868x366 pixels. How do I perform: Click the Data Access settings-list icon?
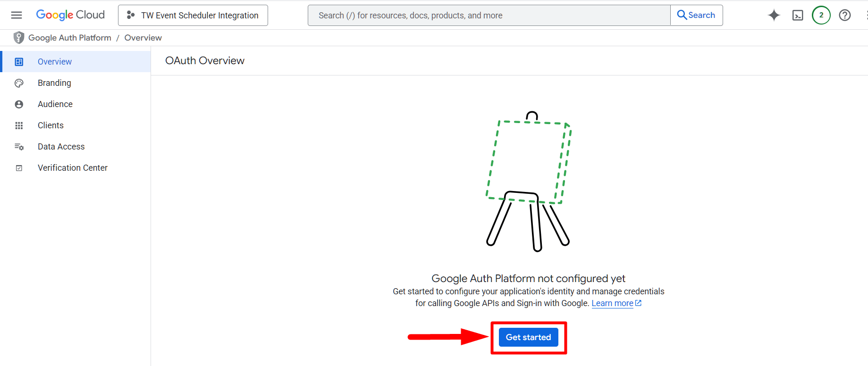click(19, 147)
